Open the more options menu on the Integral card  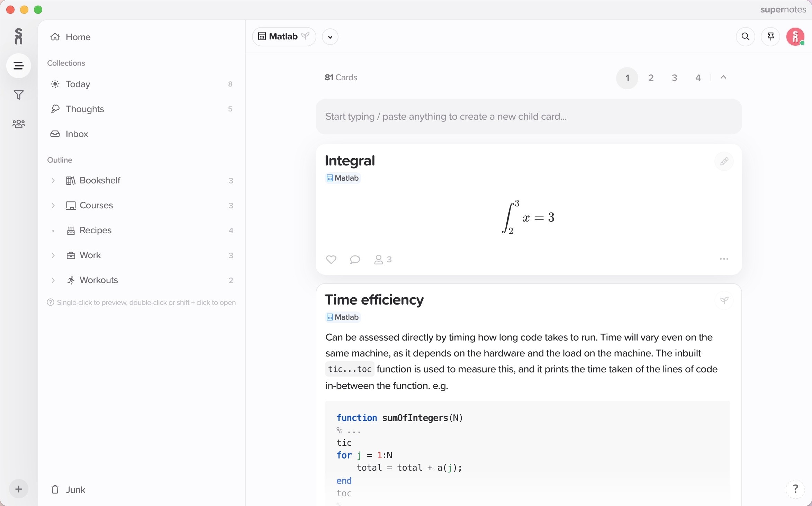pos(724,259)
